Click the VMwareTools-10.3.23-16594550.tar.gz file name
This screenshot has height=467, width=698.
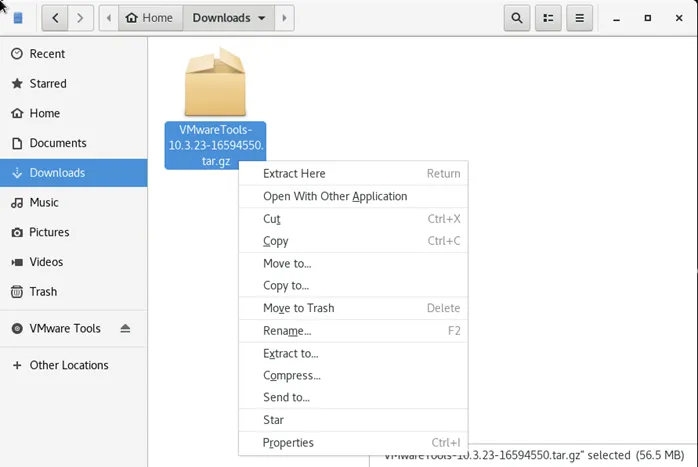215,146
